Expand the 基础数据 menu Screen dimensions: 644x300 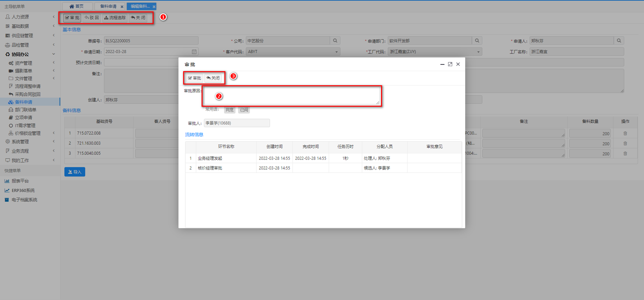(30, 26)
